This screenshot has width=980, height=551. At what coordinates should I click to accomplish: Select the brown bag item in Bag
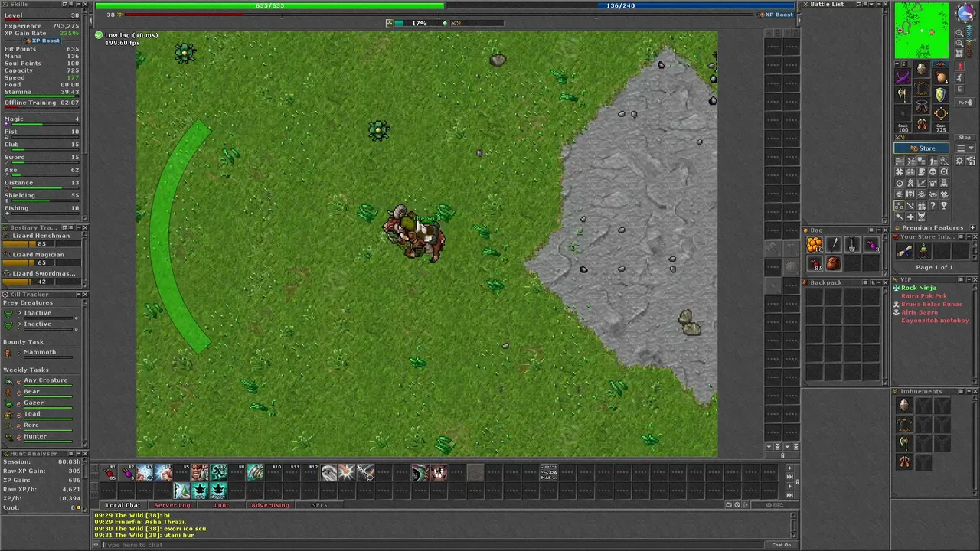click(x=833, y=264)
